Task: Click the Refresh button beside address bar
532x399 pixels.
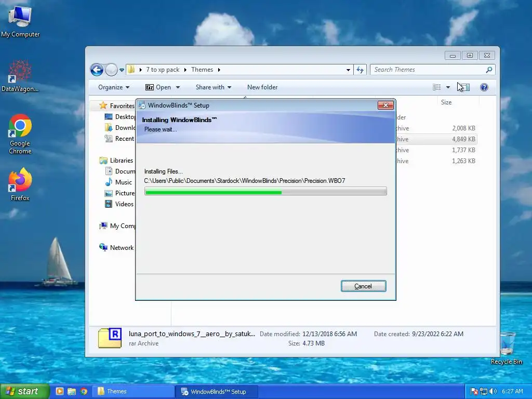Action: pos(360,70)
